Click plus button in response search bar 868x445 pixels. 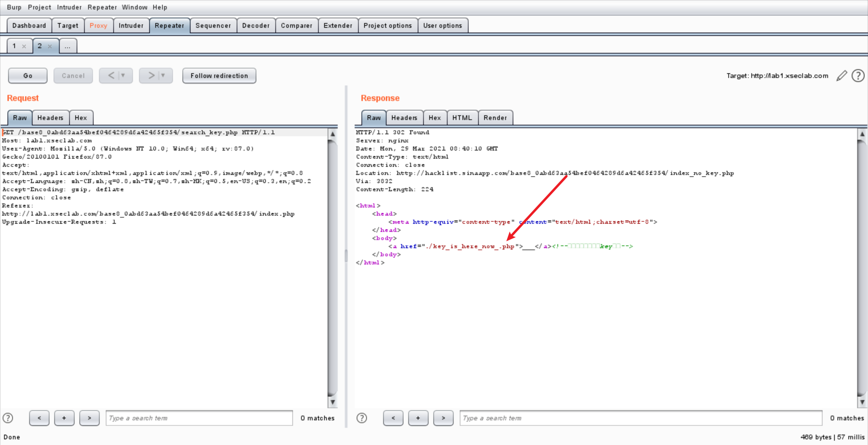[x=418, y=418]
